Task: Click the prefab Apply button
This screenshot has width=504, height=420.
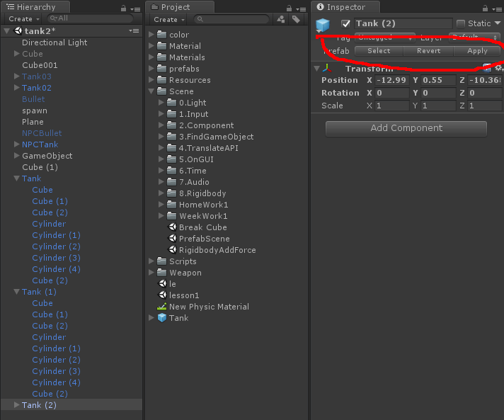Action: (x=477, y=51)
